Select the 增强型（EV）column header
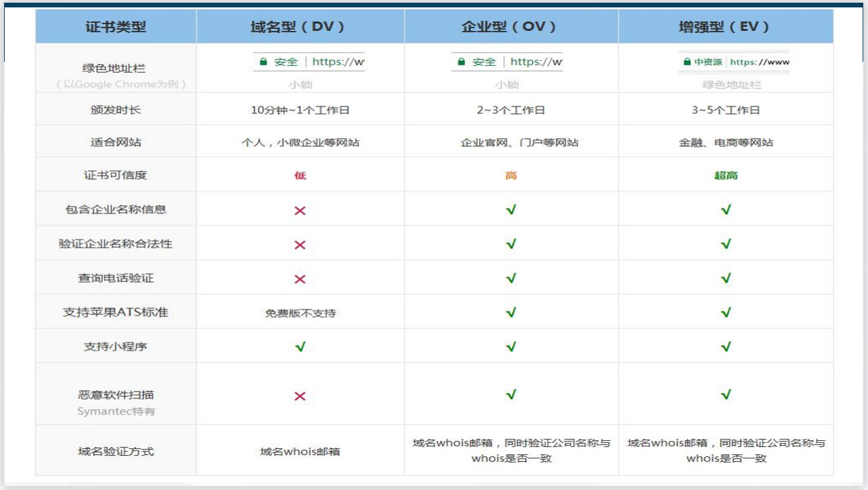 (x=725, y=27)
